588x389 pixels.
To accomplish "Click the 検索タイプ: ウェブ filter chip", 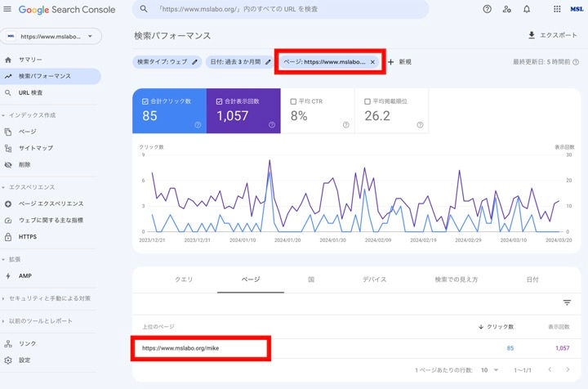I will click(x=167, y=62).
